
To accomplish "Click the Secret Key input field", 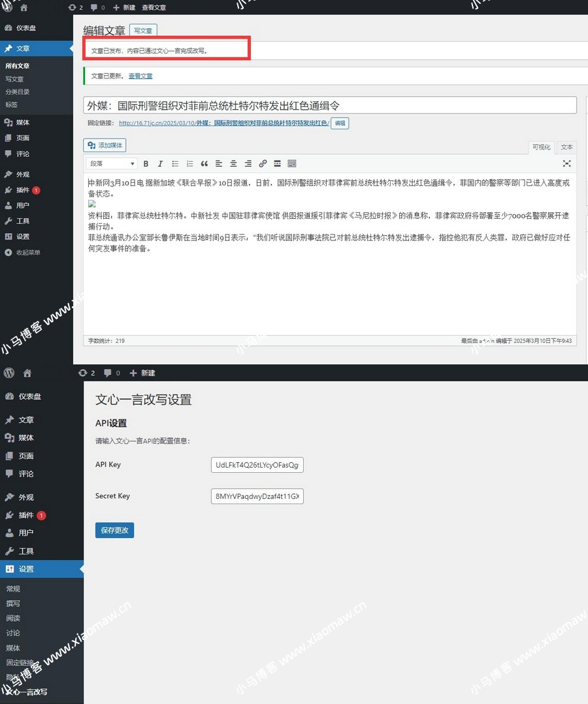I will click(257, 496).
